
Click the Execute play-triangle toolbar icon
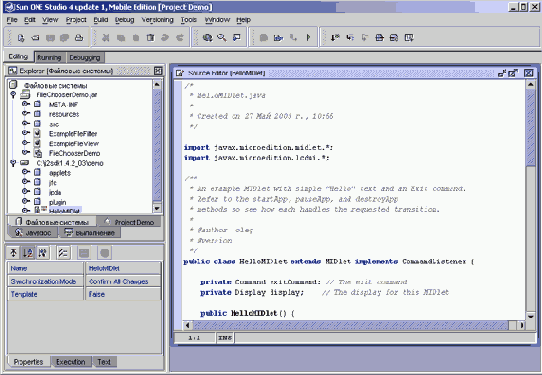click(308, 38)
